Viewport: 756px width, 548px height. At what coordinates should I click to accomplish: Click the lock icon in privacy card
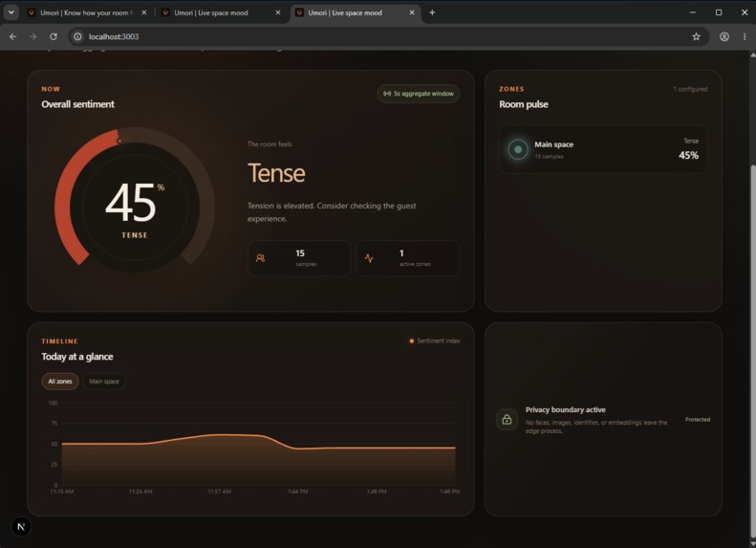[x=507, y=420]
